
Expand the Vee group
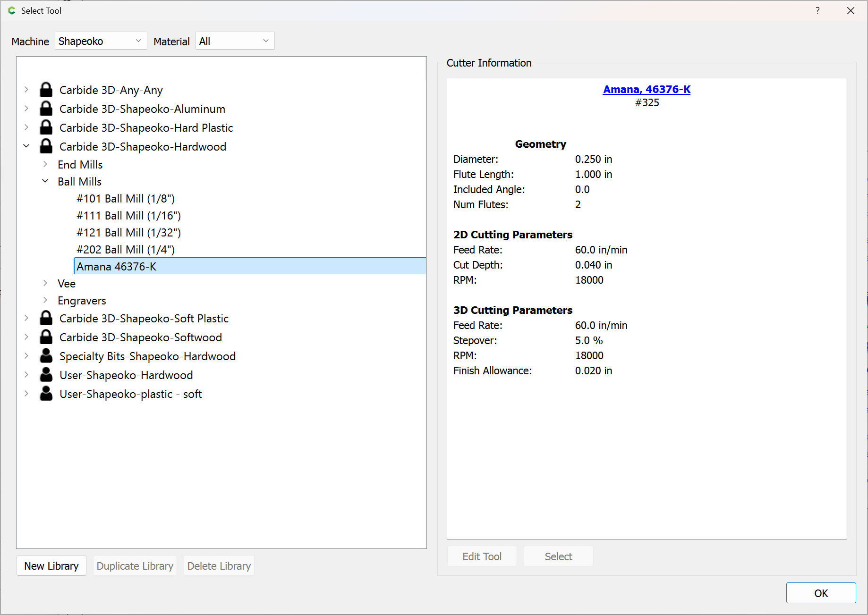click(45, 283)
